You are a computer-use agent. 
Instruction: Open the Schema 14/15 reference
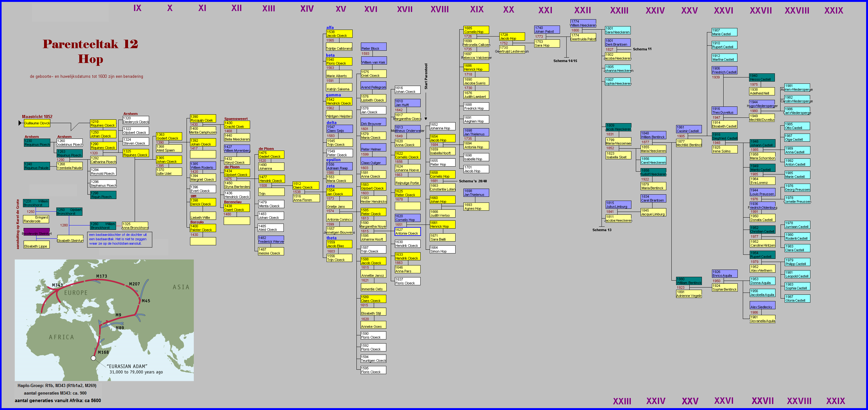tap(565, 61)
